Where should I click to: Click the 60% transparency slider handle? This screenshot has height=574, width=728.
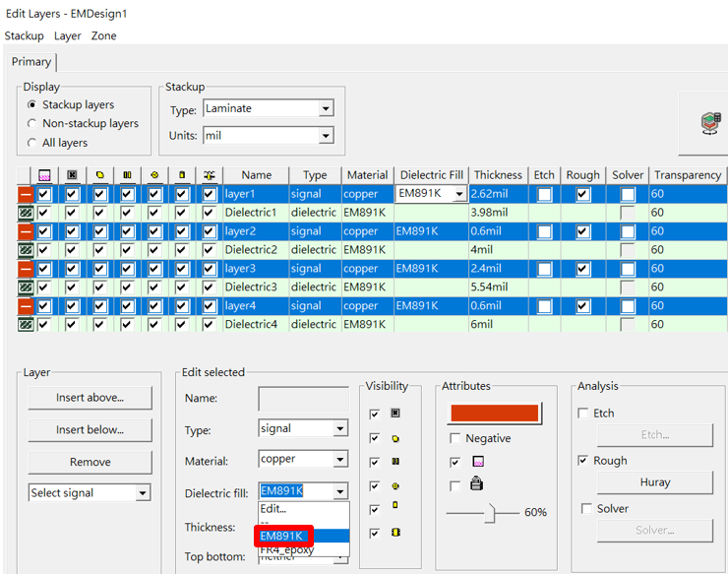point(490,513)
